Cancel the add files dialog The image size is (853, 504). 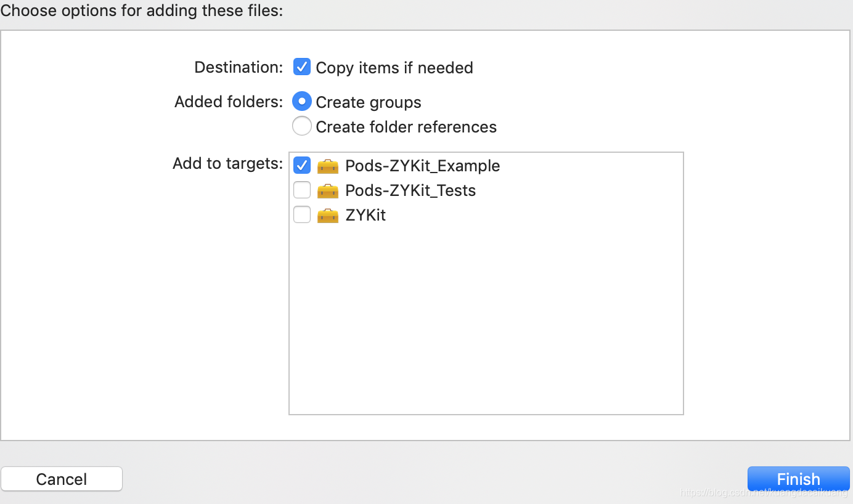point(62,479)
